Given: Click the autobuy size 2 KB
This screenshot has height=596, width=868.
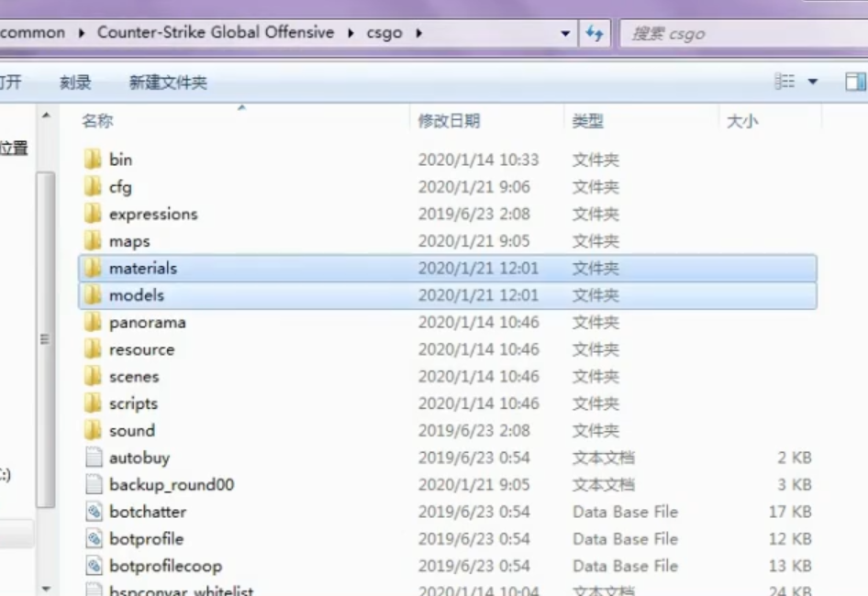Looking at the screenshot, I should tap(795, 458).
